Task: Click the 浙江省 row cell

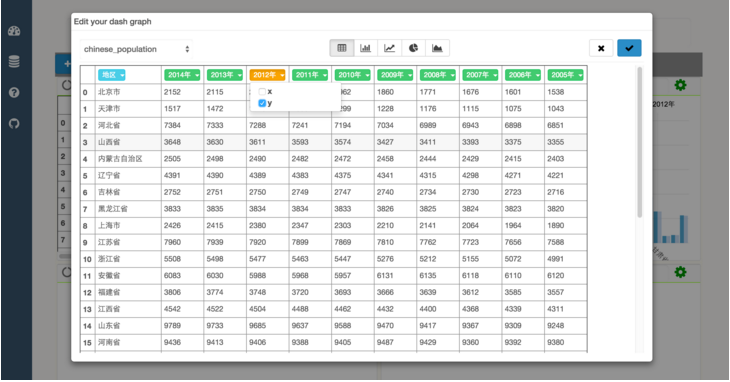Action: tap(128, 259)
